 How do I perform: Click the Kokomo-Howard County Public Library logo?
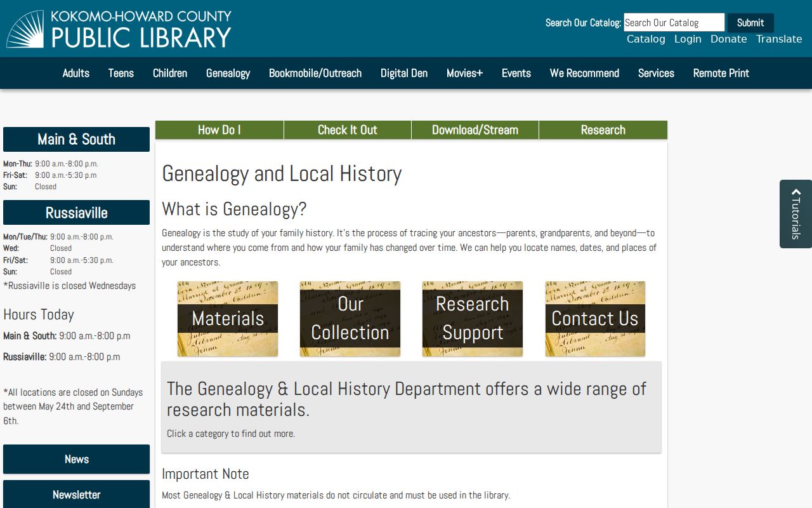[x=119, y=29]
